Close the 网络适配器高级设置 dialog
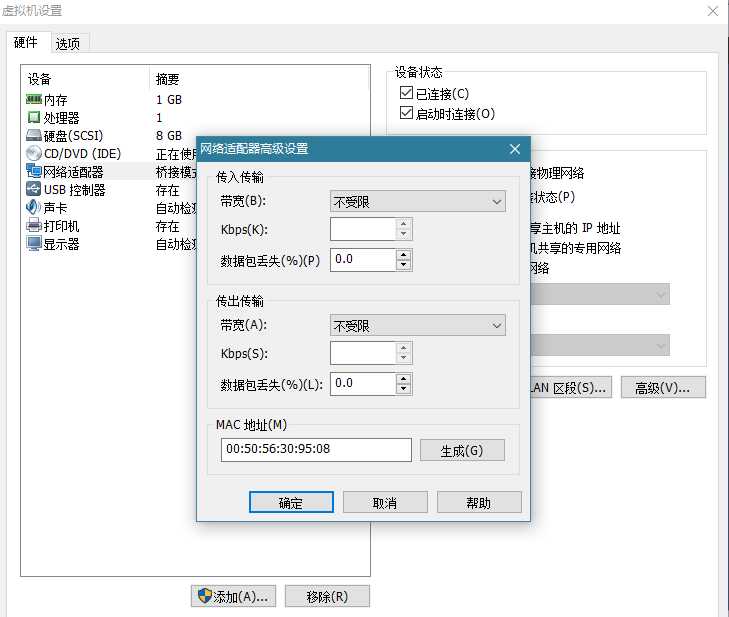Screen dimensions: 729x617 514,149
